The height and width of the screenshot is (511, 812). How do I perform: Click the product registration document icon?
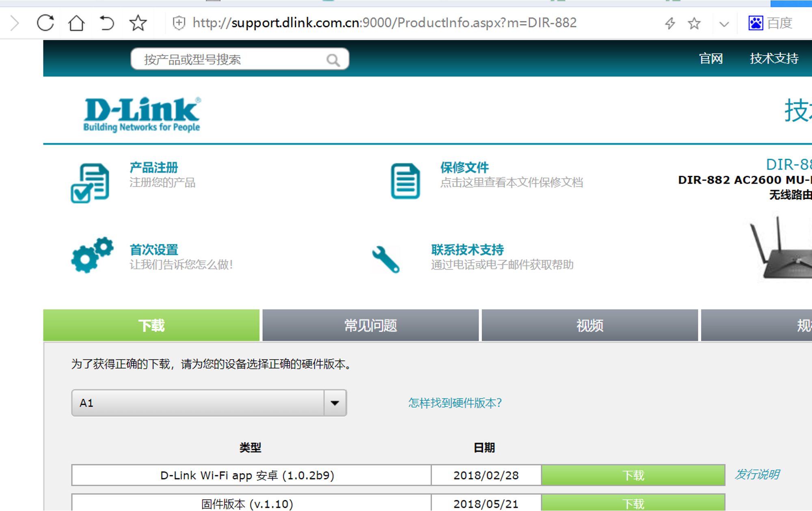click(90, 183)
